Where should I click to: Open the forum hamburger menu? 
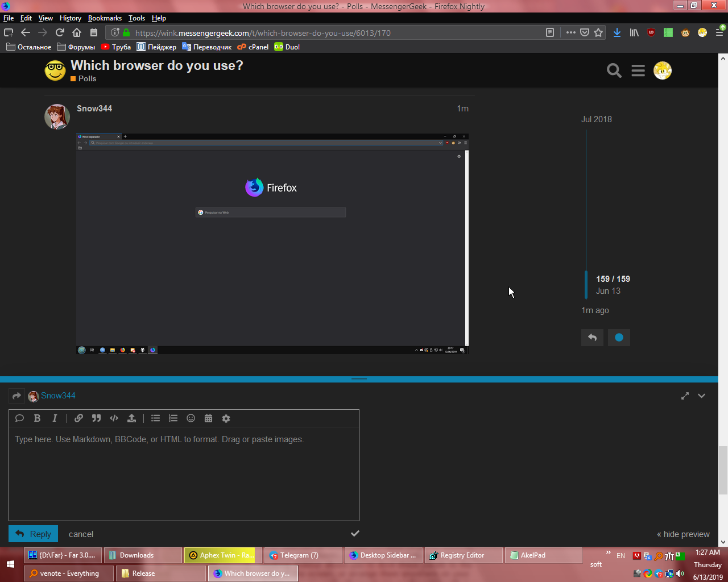click(x=638, y=70)
